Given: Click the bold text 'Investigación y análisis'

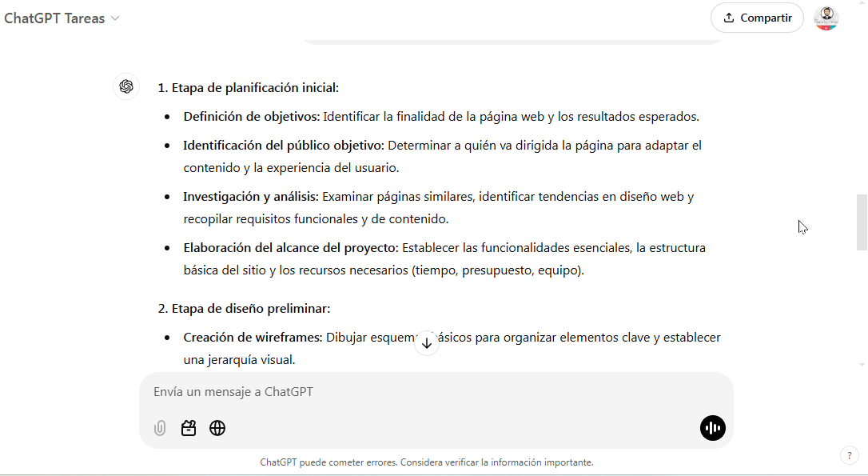Looking at the screenshot, I should click(x=250, y=197).
